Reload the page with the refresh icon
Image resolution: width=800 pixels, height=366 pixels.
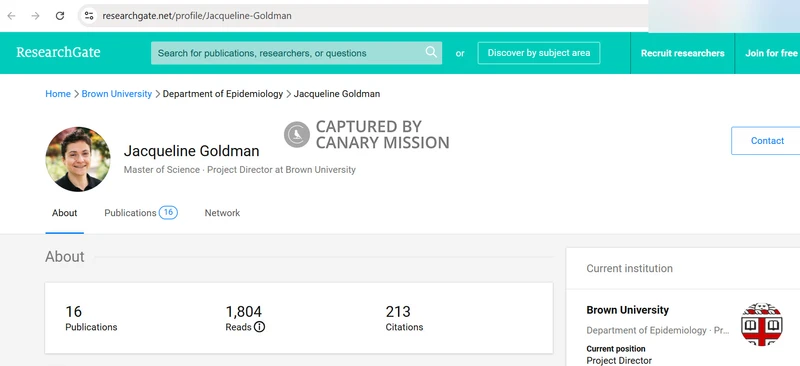coord(60,16)
